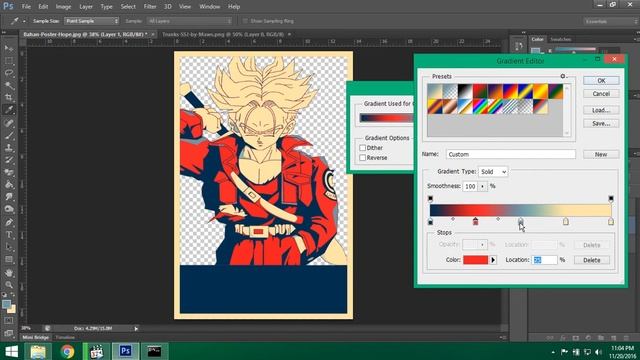Screen dimensions: 640x360
Task: Select the Path Selection tool
Action: pyautogui.click(x=9, y=247)
